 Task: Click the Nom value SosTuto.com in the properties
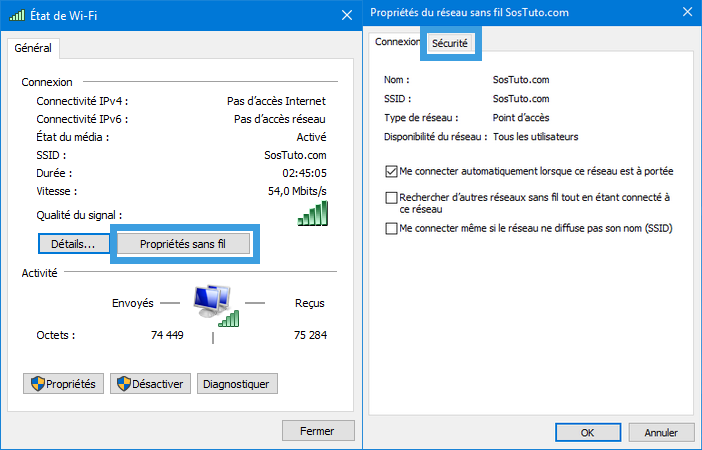click(521, 80)
